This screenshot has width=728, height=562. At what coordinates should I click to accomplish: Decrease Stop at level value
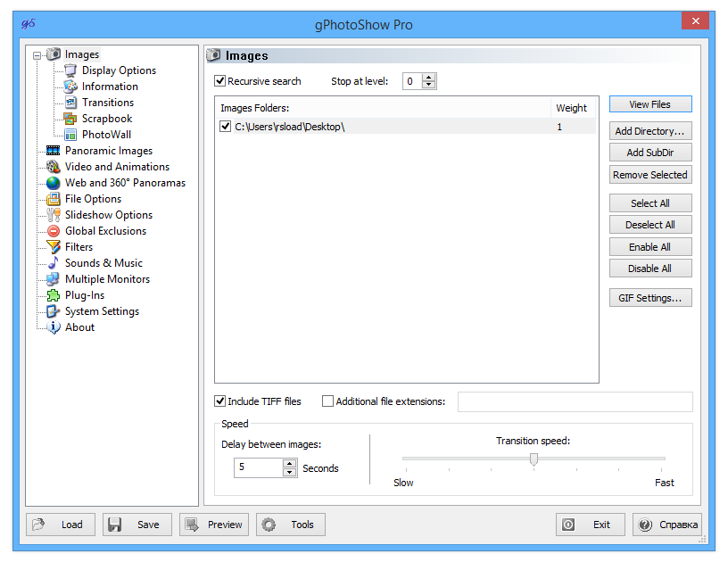click(429, 85)
